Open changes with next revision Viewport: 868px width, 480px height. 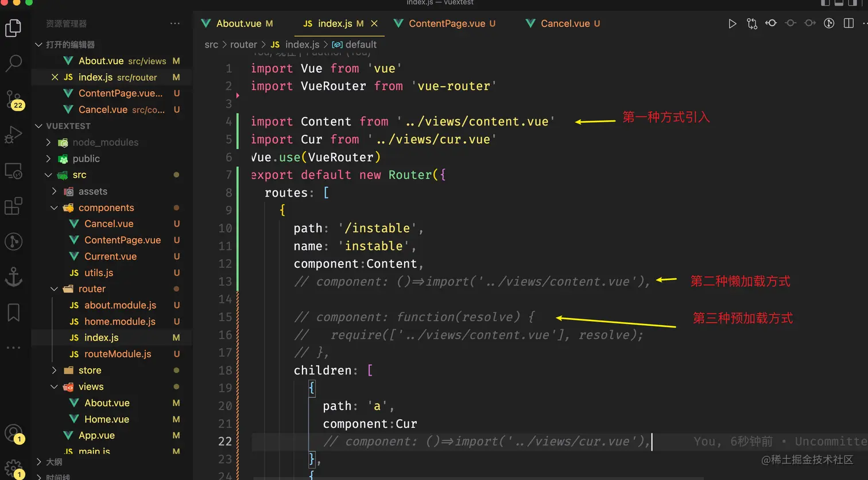click(810, 24)
